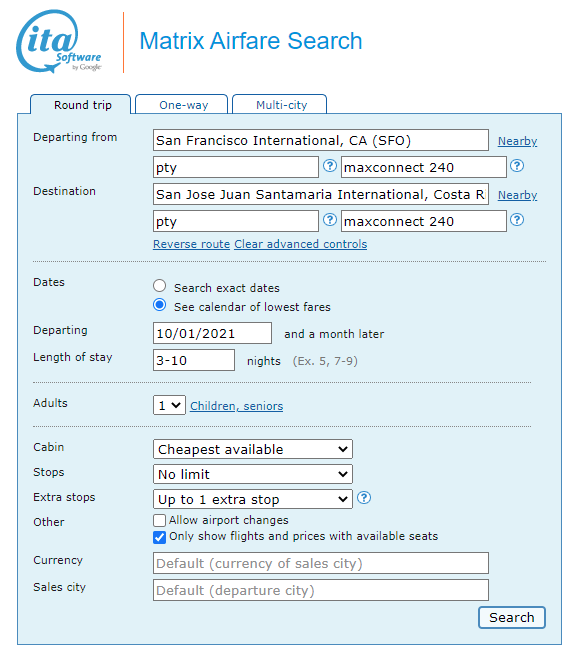Open the Stops dropdown
569x660 pixels.
253,474
